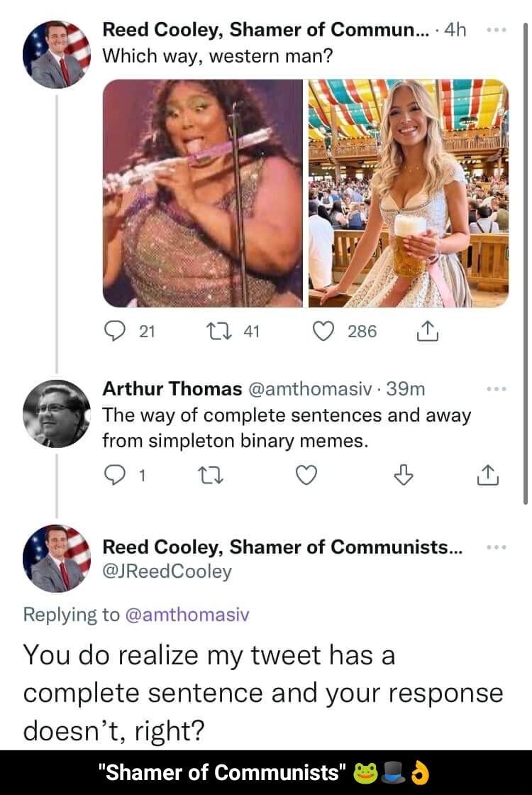Open the share icon on Arthur Thomas's reply
Screen dimensions: 532x795
coord(489,476)
